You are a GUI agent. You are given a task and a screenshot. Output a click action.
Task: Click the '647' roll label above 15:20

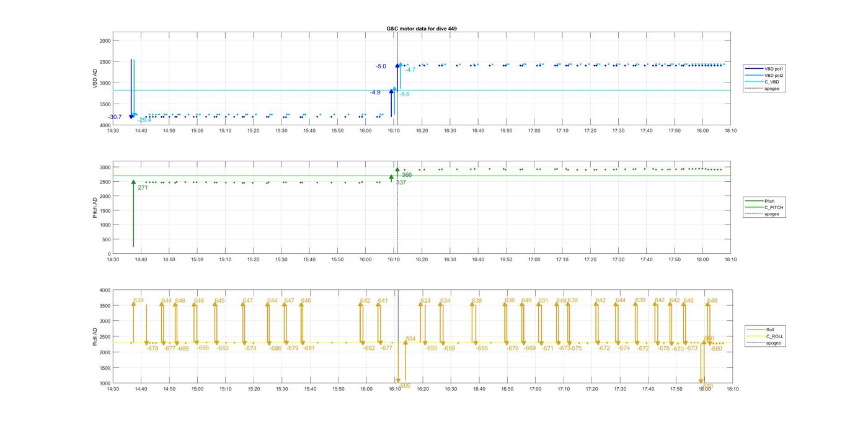tap(248, 300)
